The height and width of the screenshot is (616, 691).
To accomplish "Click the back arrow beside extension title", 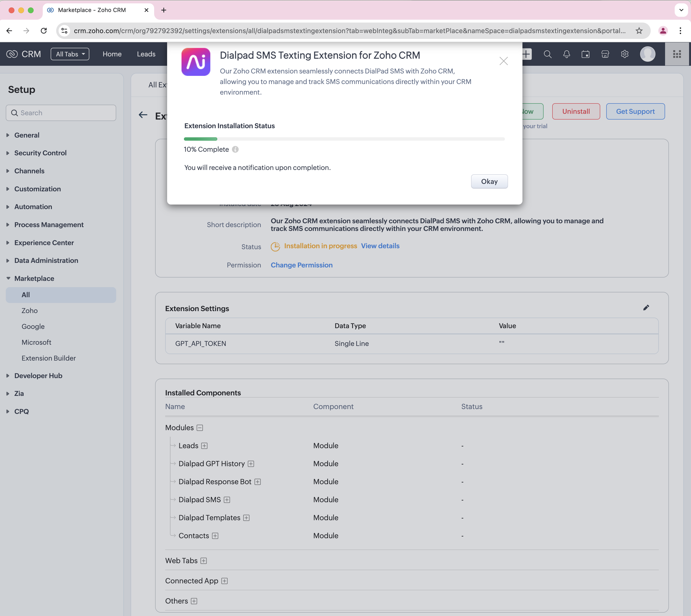I will point(143,115).
